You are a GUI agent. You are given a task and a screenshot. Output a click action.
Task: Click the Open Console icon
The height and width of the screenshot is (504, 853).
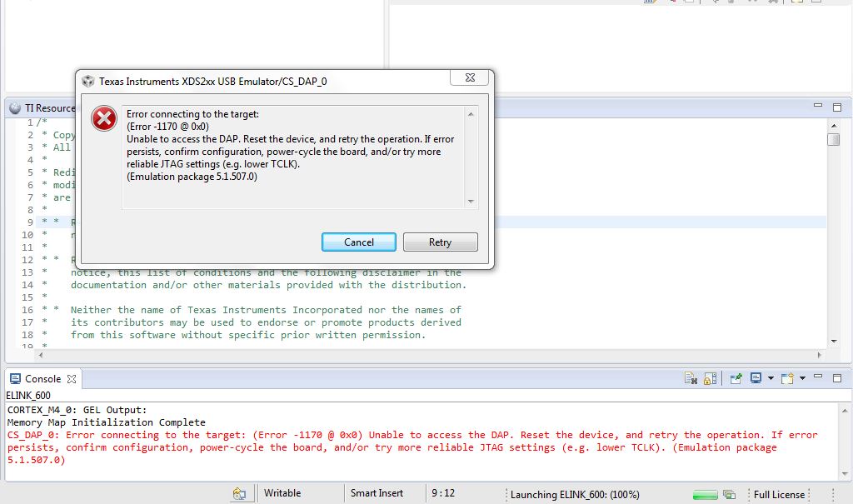click(x=787, y=378)
